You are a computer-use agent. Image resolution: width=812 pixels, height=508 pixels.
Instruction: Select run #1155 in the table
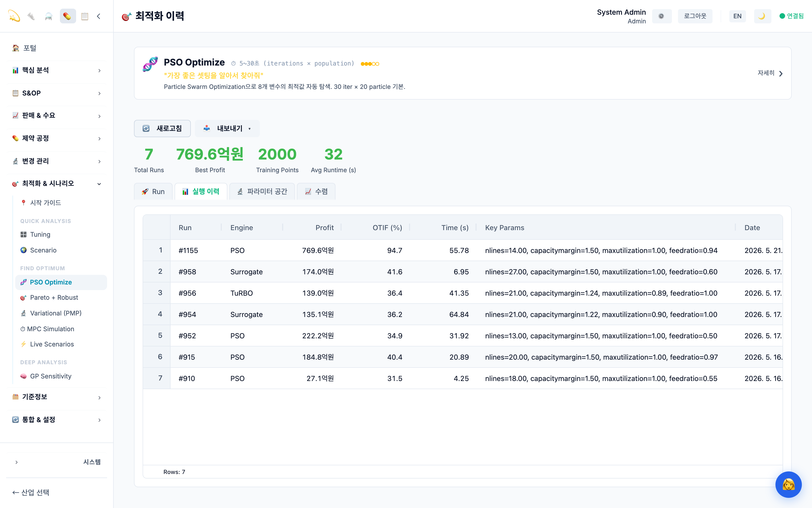click(188, 251)
